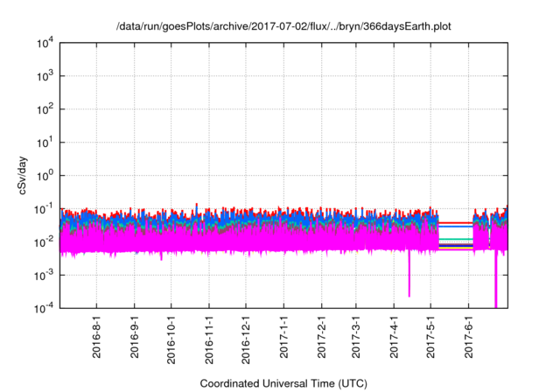Image resolution: width=560 pixels, height=392 pixels.
Task: Pick the 2017-5-1 date tick label
Action: point(429,340)
